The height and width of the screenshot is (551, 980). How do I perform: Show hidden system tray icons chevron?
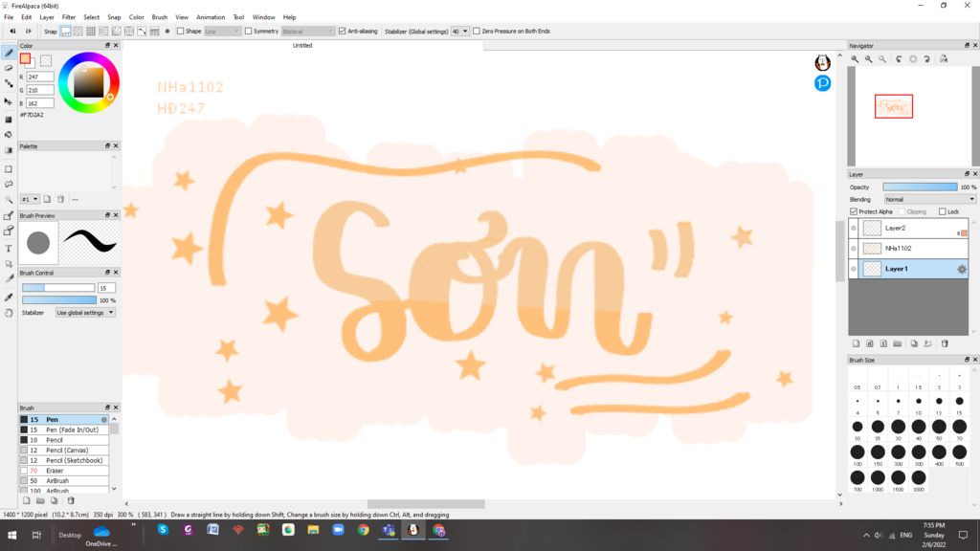coord(866,536)
